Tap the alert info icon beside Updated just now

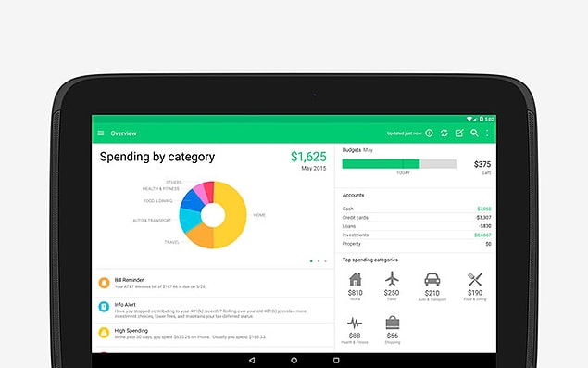429,133
